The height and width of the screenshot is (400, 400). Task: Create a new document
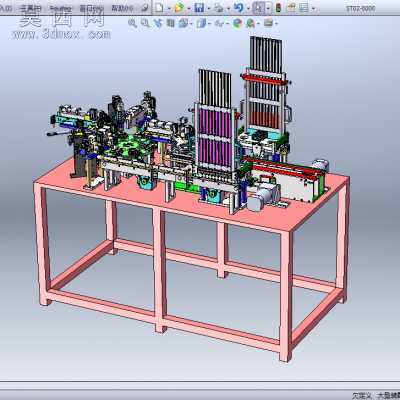pos(159,7)
